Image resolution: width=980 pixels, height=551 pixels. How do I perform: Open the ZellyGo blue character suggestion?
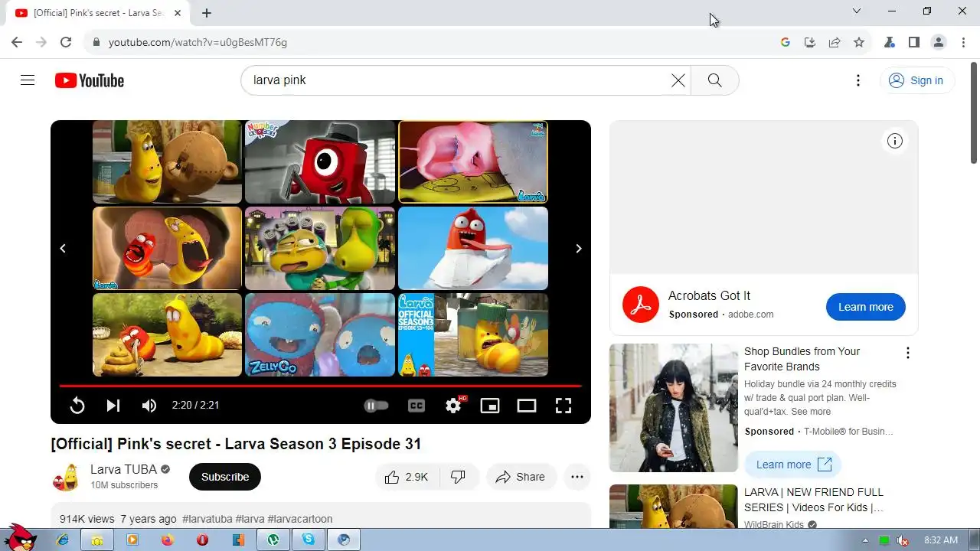[x=320, y=334]
